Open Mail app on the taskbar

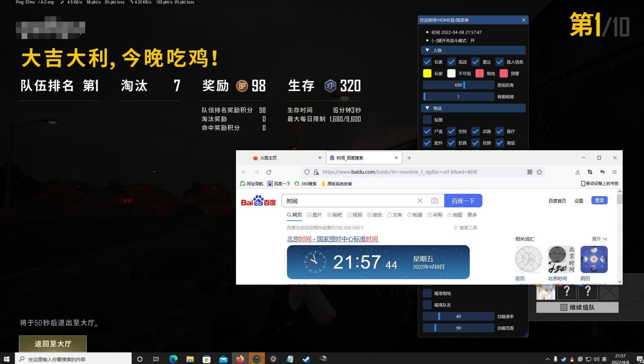coord(223,359)
